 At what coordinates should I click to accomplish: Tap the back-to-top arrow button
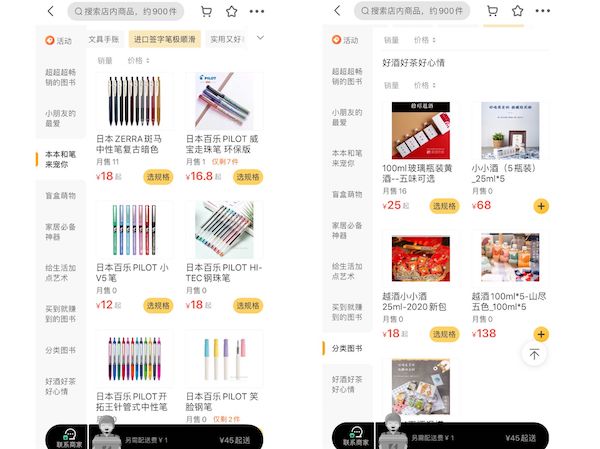point(534,354)
